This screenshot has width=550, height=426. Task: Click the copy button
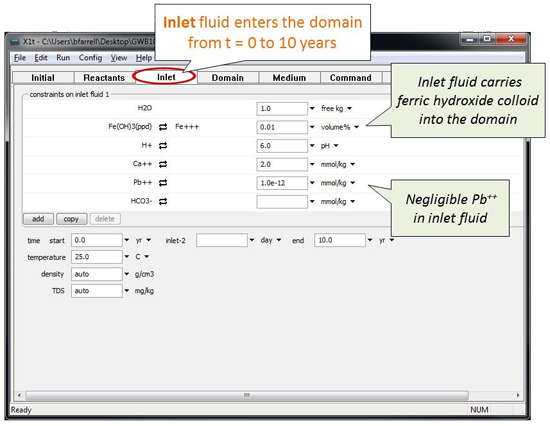point(71,219)
